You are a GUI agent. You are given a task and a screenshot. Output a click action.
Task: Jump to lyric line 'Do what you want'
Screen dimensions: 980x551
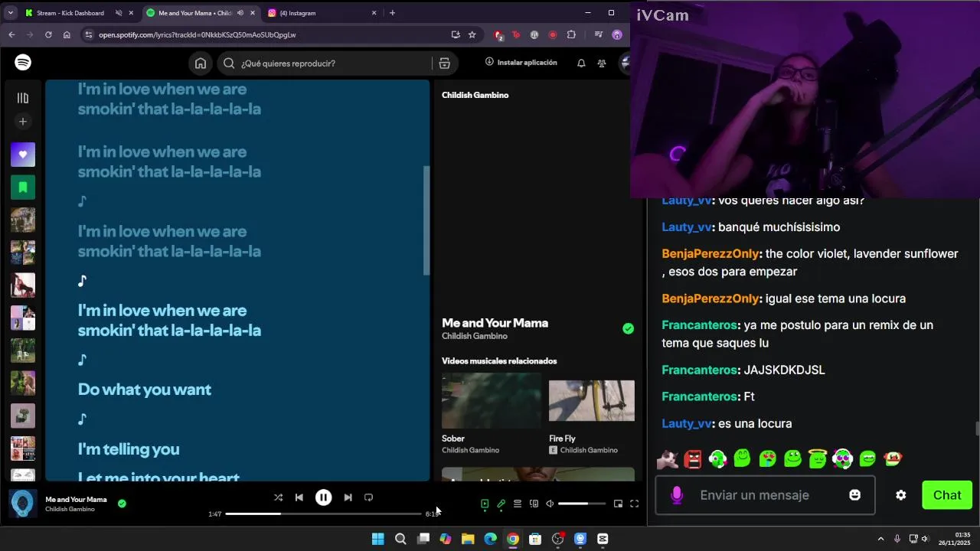145,390
